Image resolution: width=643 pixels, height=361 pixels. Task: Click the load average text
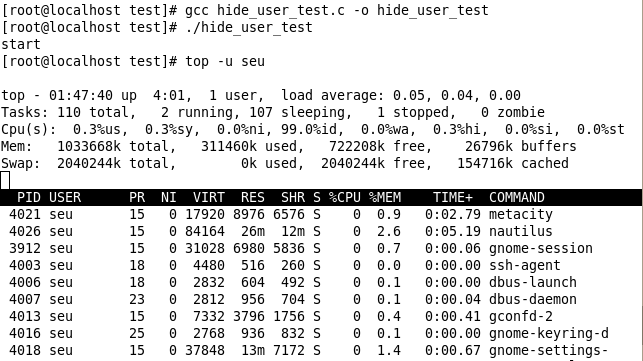coord(401,96)
